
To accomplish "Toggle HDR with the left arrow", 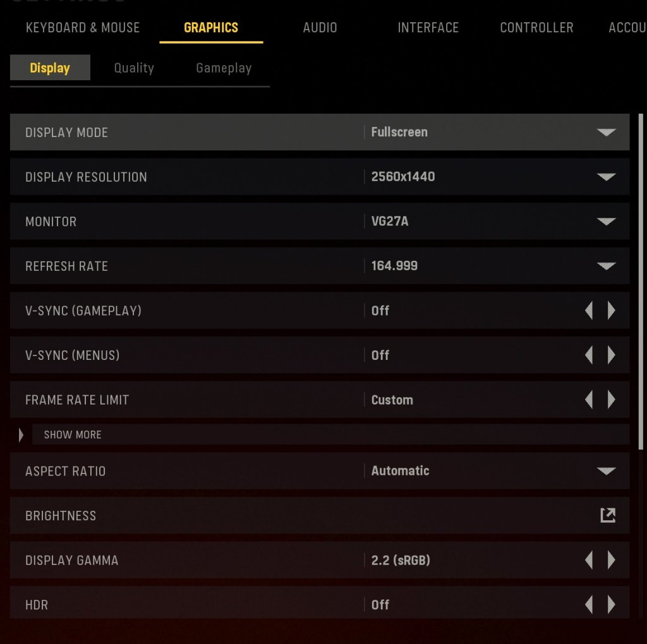I will pyautogui.click(x=589, y=605).
